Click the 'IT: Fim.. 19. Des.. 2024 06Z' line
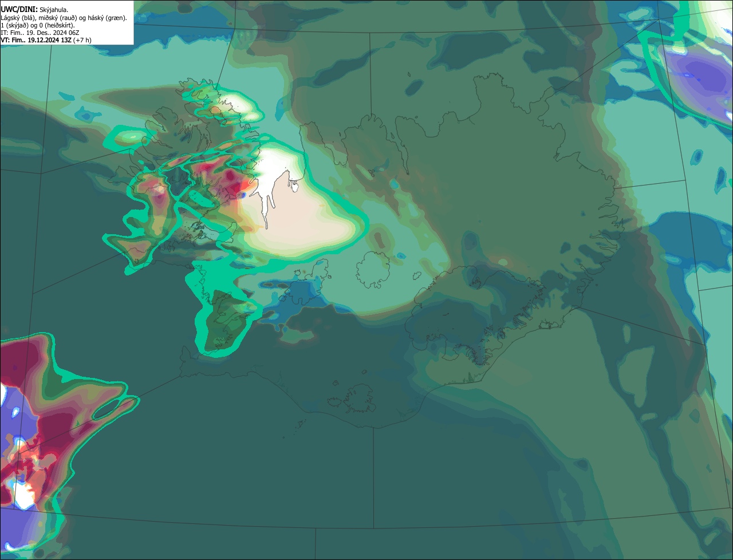 point(40,33)
